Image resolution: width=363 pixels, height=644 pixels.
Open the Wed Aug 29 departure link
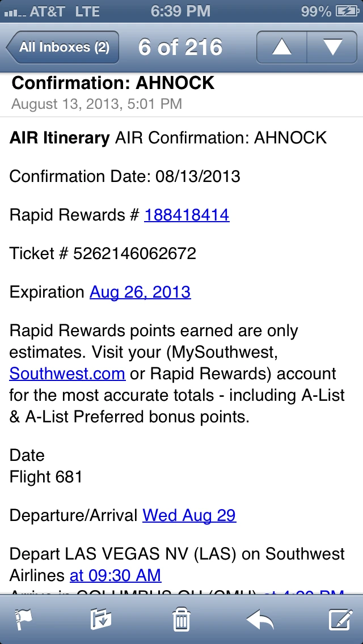(x=189, y=515)
